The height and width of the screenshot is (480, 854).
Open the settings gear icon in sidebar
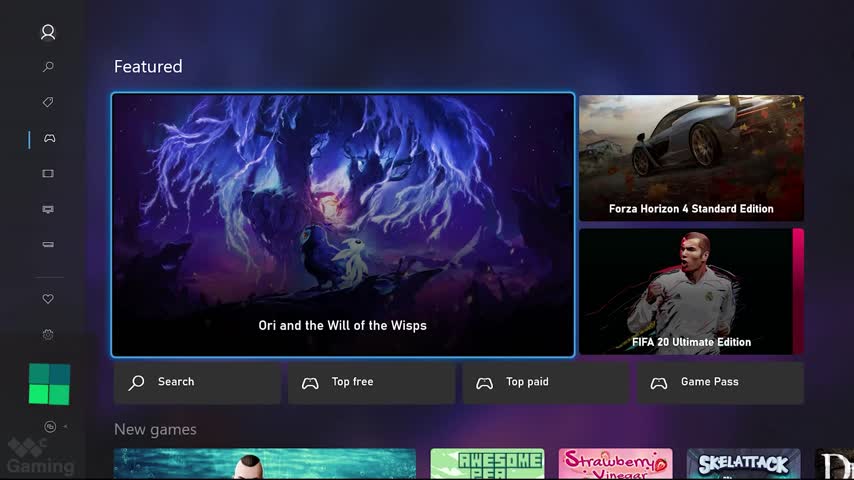(x=48, y=335)
